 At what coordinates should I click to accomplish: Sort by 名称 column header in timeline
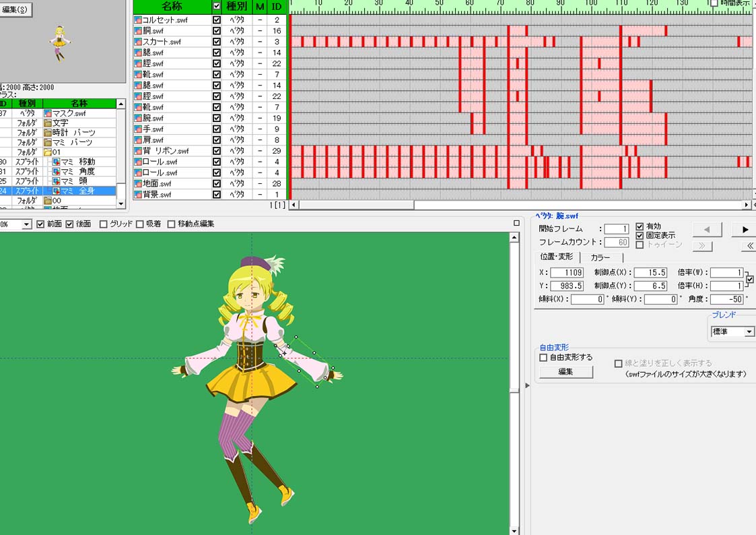(172, 6)
